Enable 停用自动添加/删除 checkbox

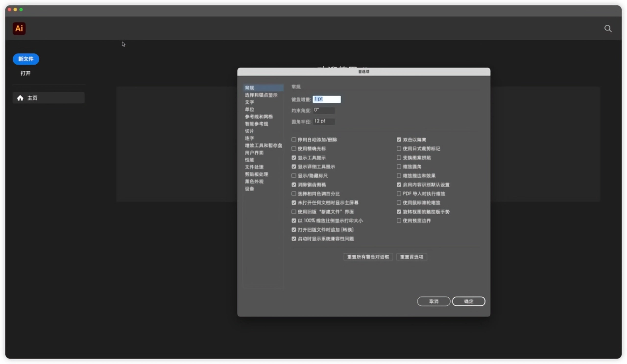click(294, 140)
